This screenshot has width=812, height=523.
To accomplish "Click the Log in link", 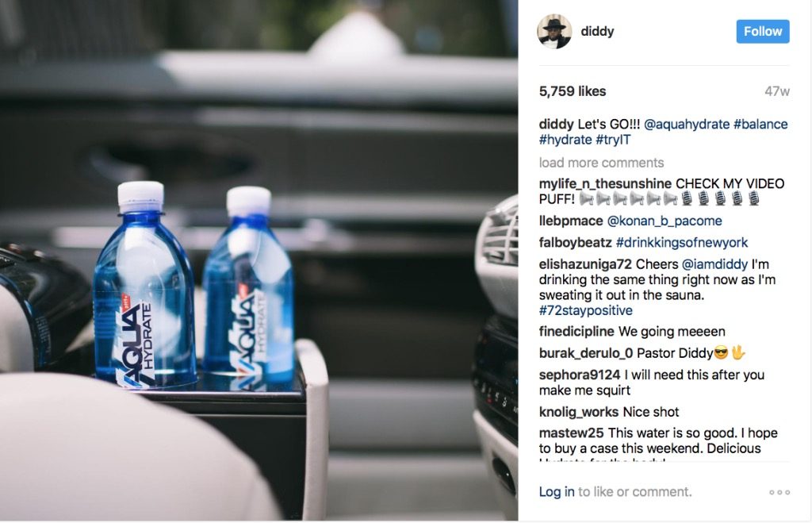I will point(557,491).
